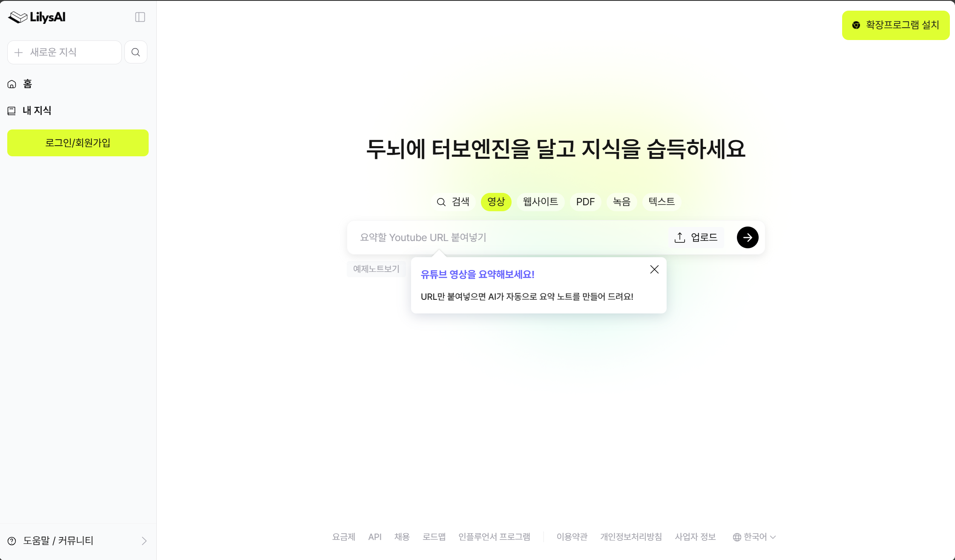
Task: Click the sidebar search magnifier icon
Action: click(136, 52)
